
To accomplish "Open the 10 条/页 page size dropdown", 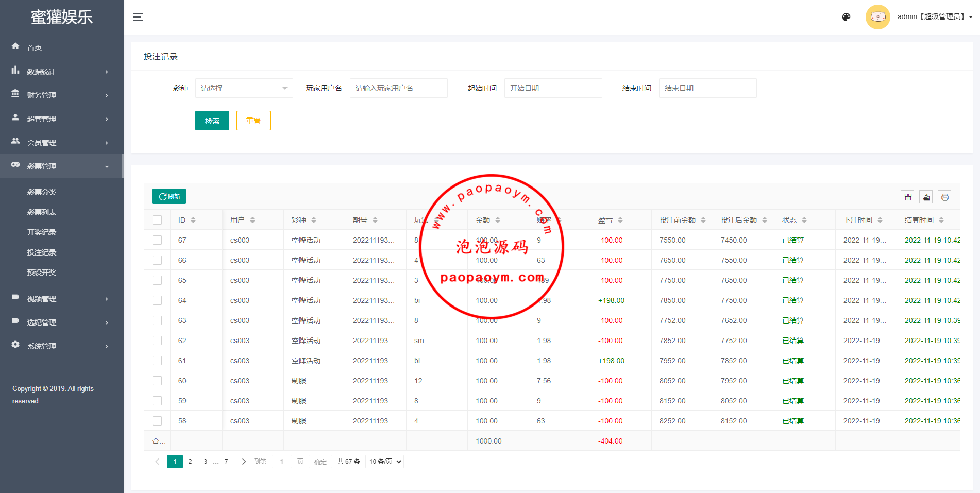I will 384,462.
